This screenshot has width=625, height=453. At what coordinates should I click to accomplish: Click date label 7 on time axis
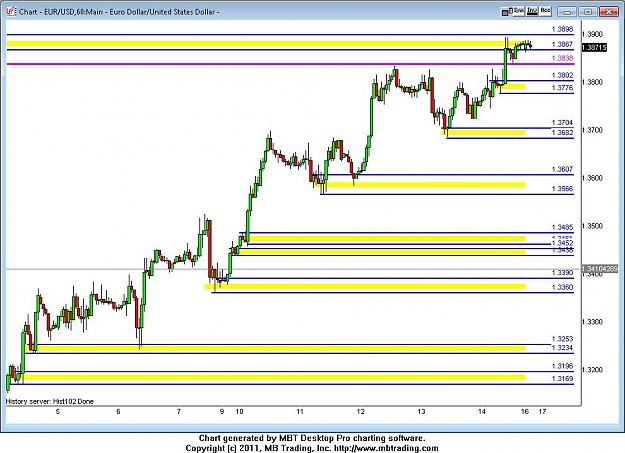tap(179, 412)
